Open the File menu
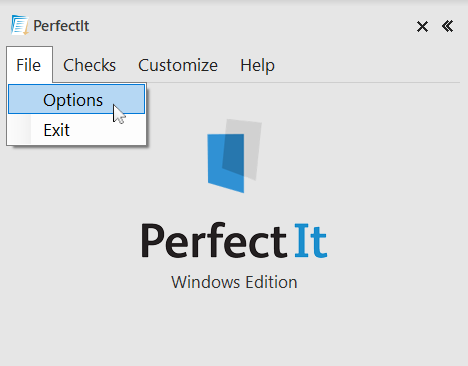The width and height of the screenshot is (468, 366). point(29,65)
